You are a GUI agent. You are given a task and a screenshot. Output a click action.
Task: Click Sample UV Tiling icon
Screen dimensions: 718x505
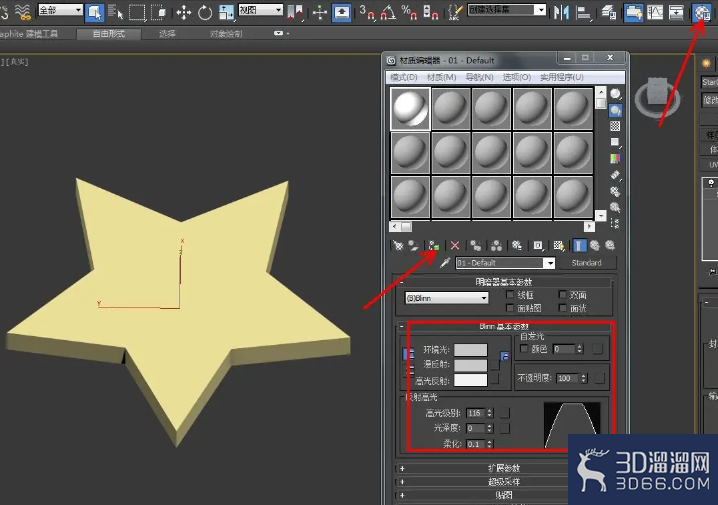pyautogui.click(x=615, y=142)
